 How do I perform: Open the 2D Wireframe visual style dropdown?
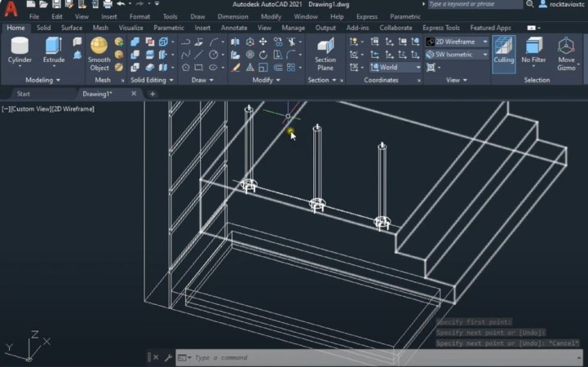point(458,42)
